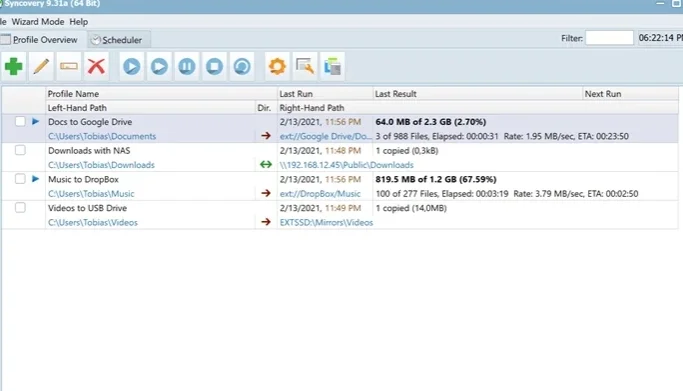The width and height of the screenshot is (683, 391).
Task: Select the Docs to Google Drive profile name
Action: 90,122
